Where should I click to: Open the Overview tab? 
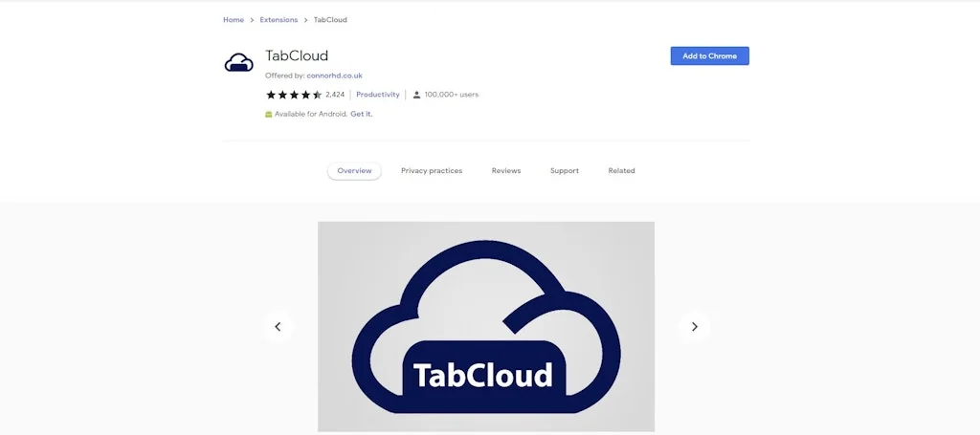(x=354, y=171)
